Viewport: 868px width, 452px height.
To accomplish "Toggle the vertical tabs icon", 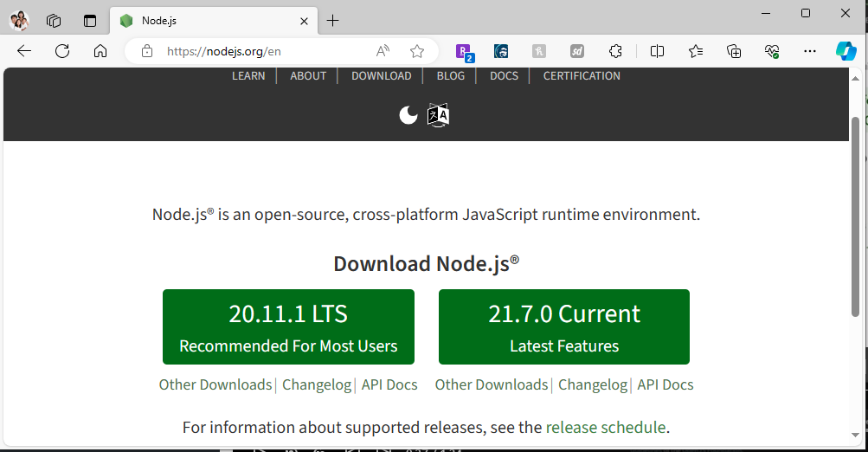I will tap(90, 21).
